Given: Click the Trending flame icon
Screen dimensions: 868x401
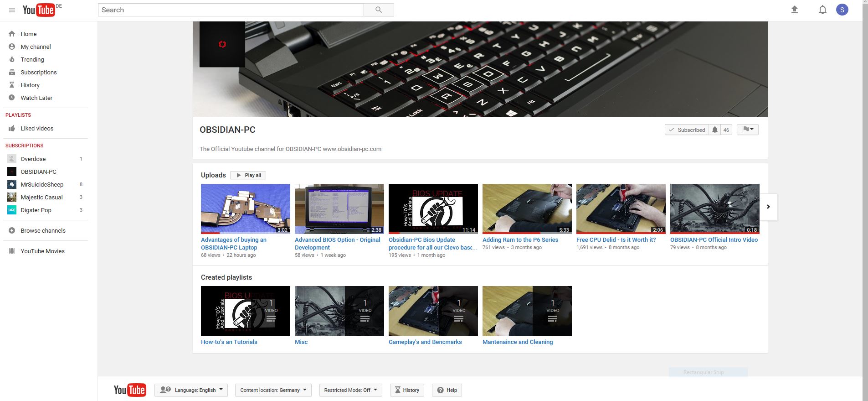Looking at the screenshot, I should tap(12, 59).
